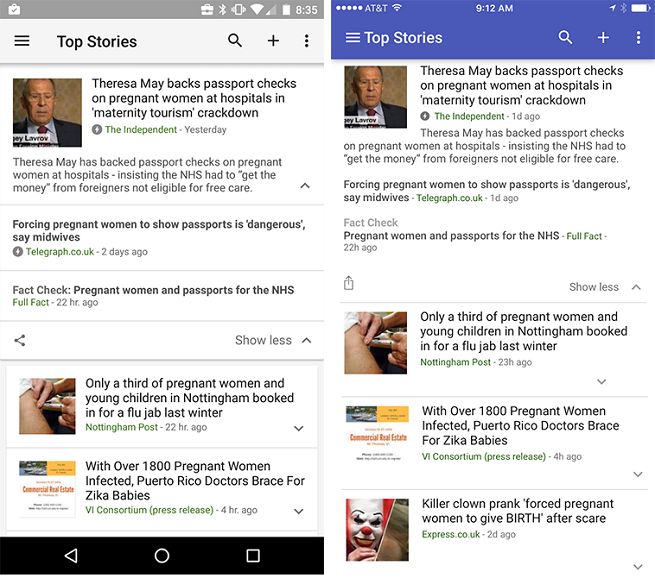Tap Android share icon beside Show less
The width and height of the screenshot is (655, 578).
click(x=20, y=340)
